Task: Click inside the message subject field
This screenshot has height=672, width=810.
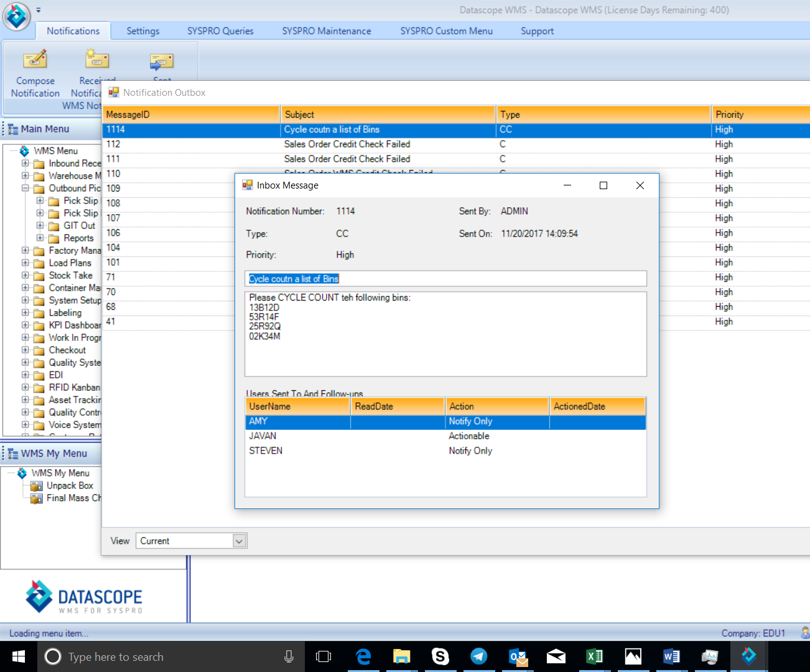Action: click(x=445, y=278)
